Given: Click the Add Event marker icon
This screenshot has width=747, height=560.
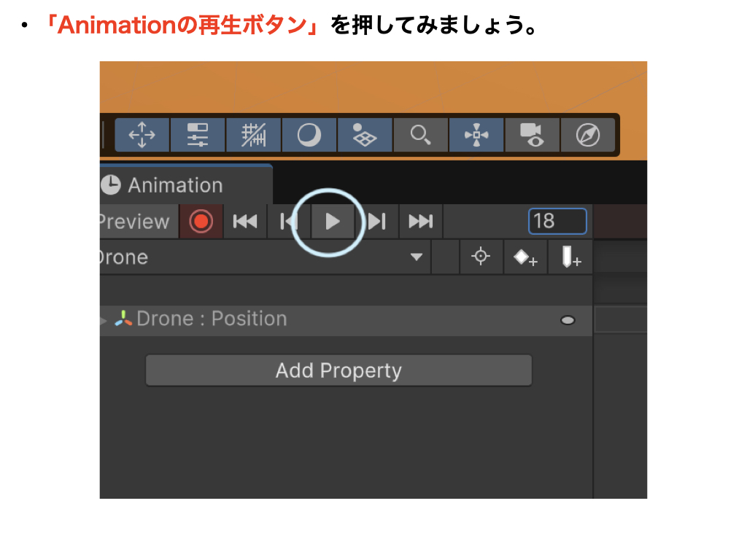Looking at the screenshot, I should (x=570, y=258).
